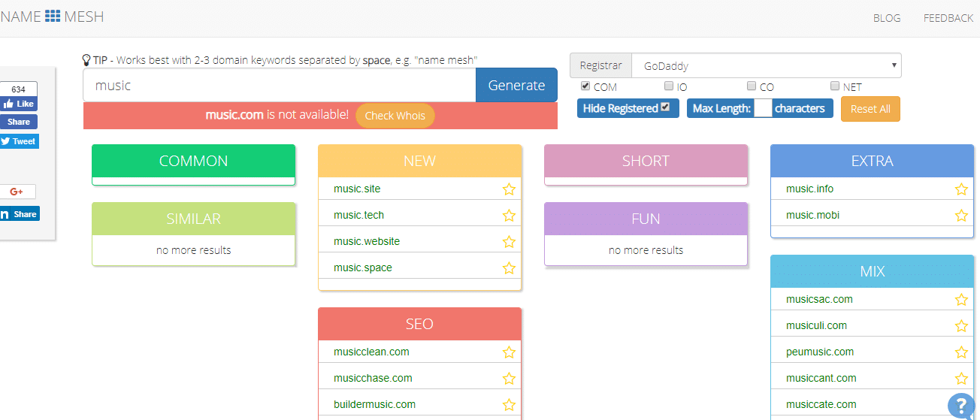Open the FEEDBACK menu link
The height and width of the screenshot is (420, 980).
point(948,18)
